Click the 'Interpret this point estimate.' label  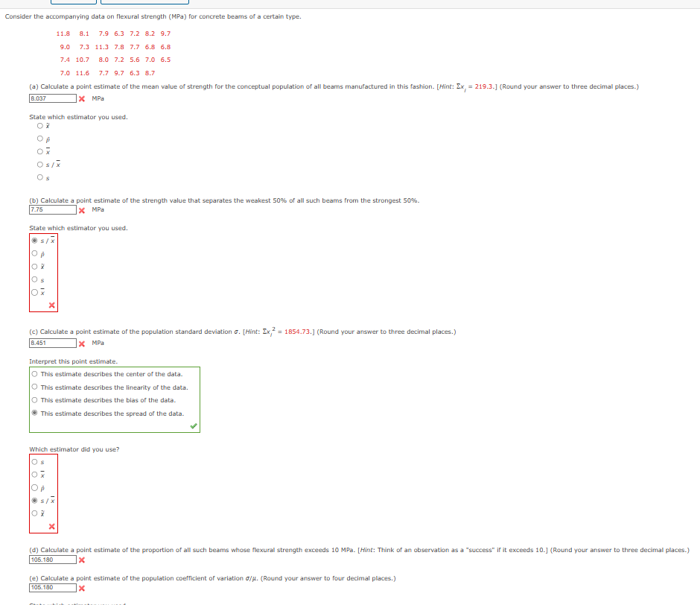[73, 361]
